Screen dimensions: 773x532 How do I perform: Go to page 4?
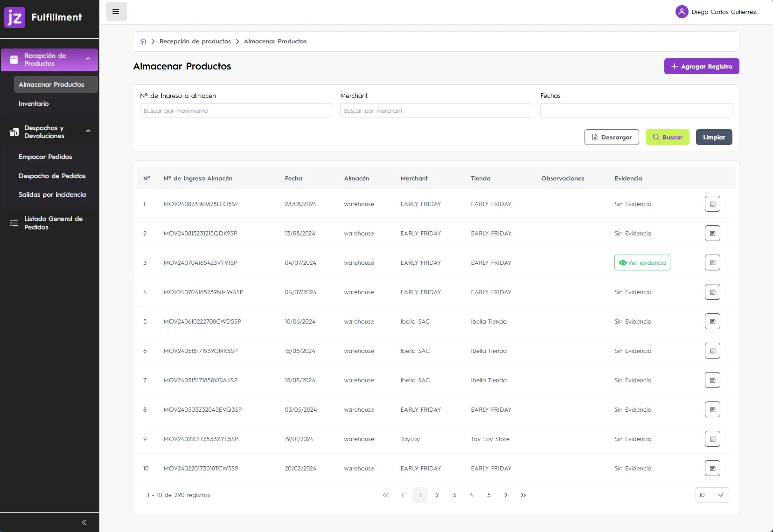(x=472, y=495)
